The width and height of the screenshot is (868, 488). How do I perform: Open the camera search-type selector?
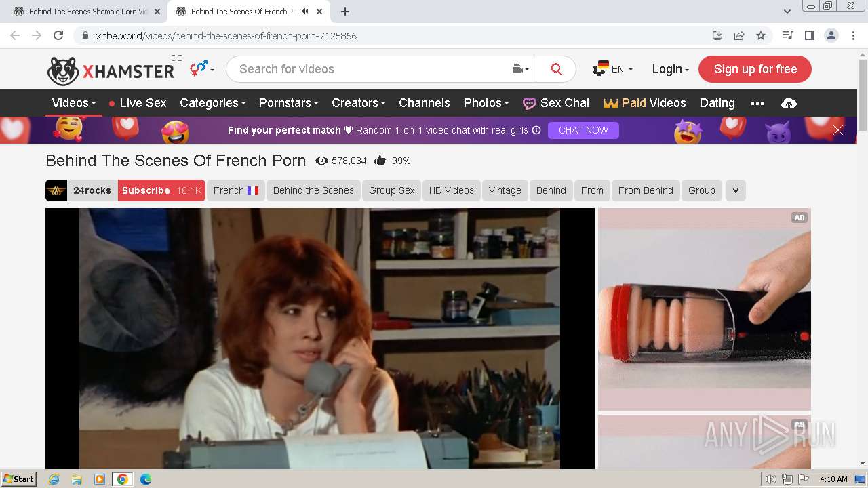tap(520, 69)
